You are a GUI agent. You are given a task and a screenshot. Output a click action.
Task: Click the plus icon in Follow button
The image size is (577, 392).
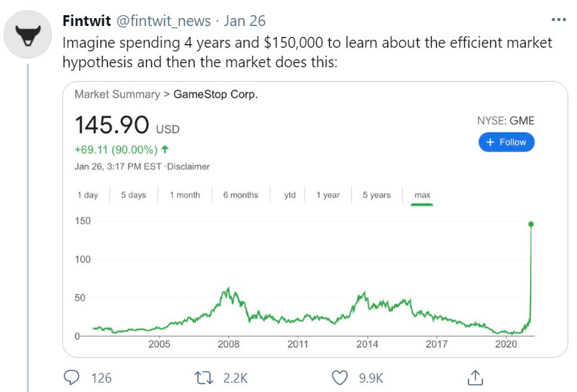[x=490, y=142]
